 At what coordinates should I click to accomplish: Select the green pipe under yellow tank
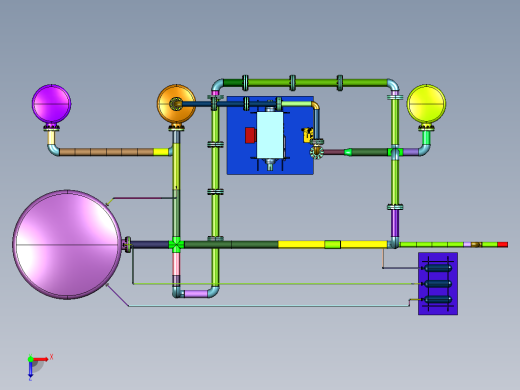(426, 138)
